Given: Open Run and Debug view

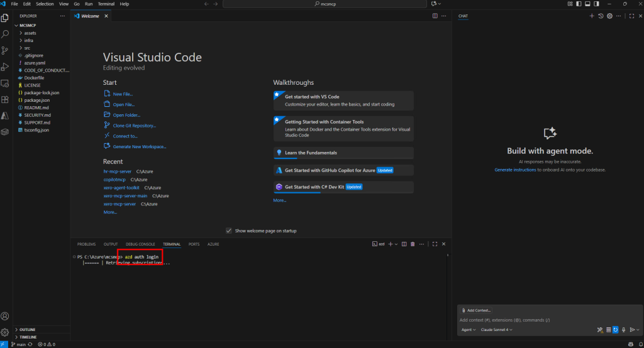Looking at the screenshot, I should click(x=5, y=67).
